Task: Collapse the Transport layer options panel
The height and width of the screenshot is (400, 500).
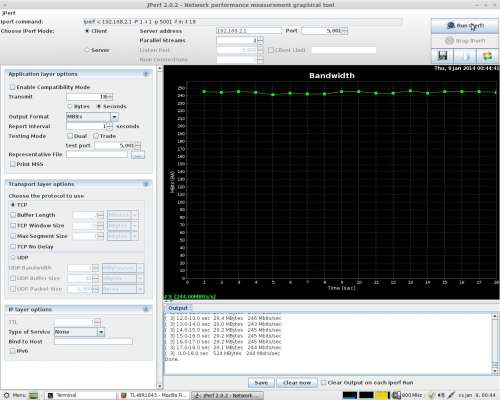Action: coord(146,184)
